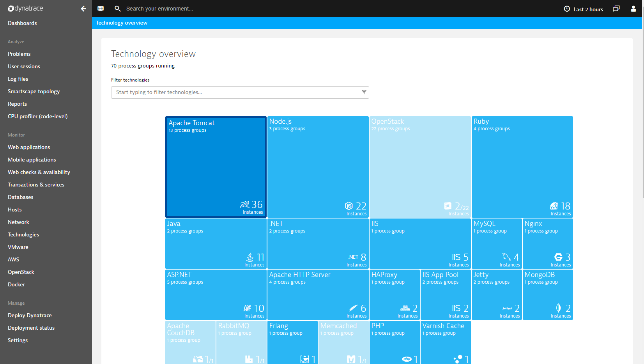Viewport: 644px width, 364px height.
Task: Click the Jetty logo icon
Action: click(507, 308)
